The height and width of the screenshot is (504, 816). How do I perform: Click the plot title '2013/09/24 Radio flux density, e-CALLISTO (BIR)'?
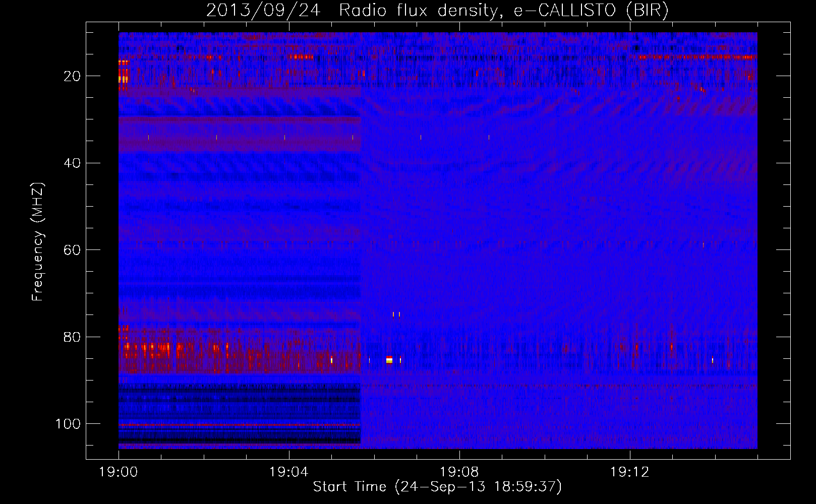437,11
